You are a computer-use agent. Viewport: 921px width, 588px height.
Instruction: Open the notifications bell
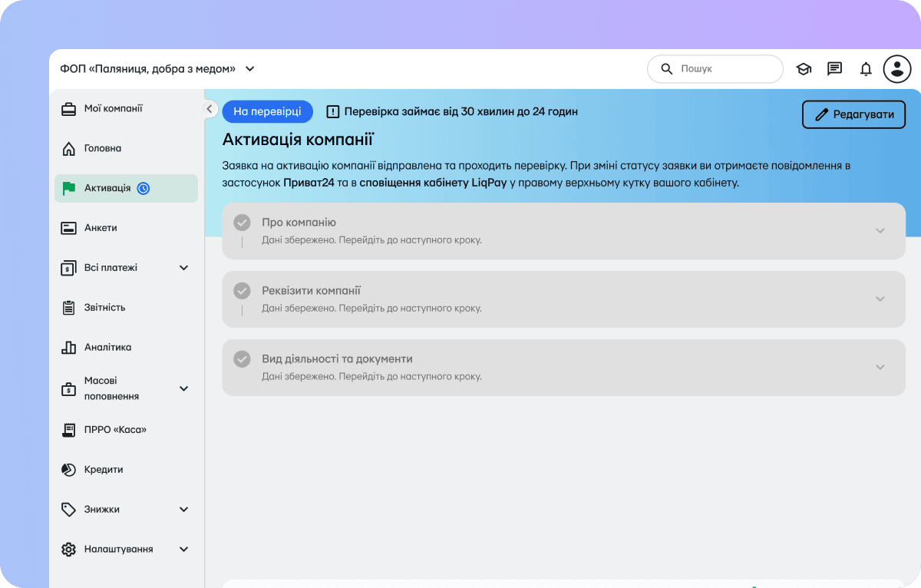coord(866,69)
